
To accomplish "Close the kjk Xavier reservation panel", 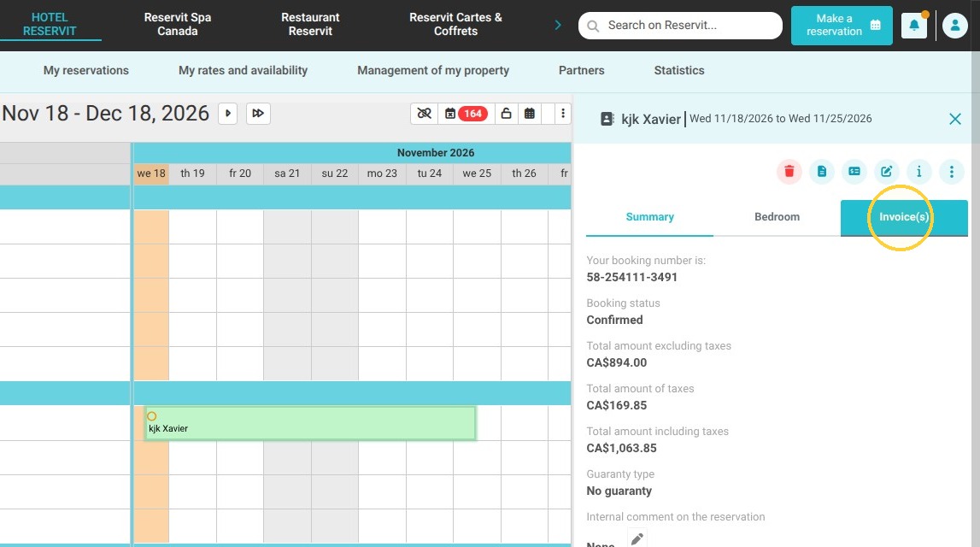I will pos(955,119).
